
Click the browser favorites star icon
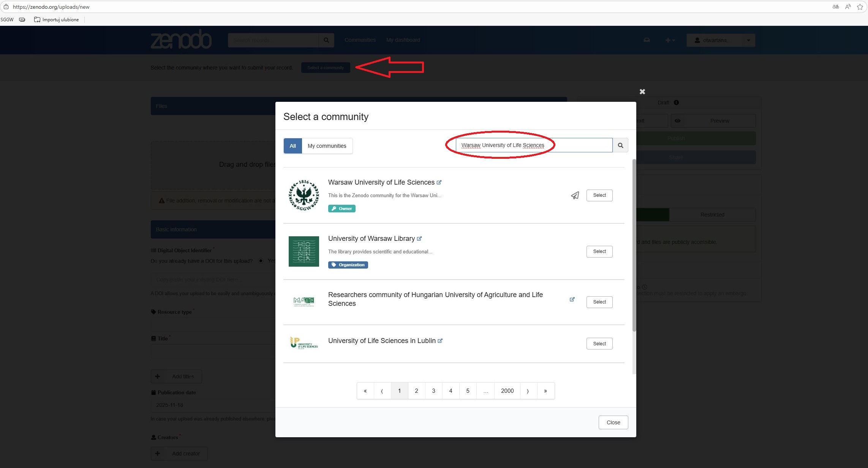[x=860, y=7]
